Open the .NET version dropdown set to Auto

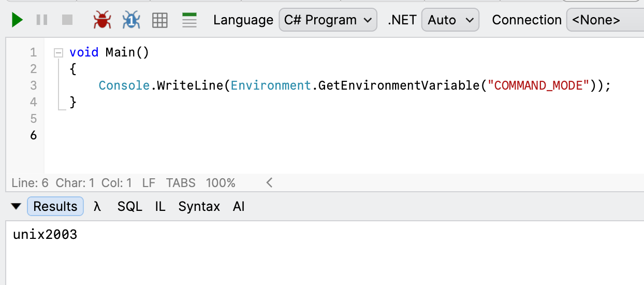450,20
